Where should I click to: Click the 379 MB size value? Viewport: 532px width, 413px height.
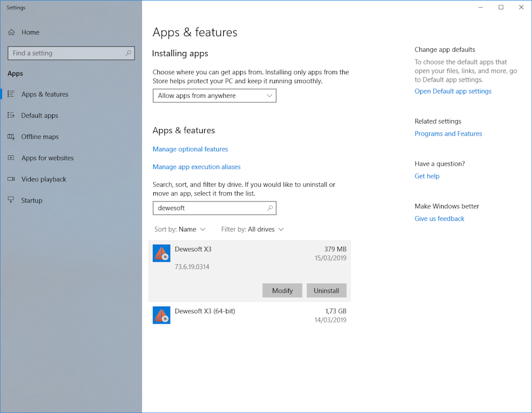pos(335,249)
